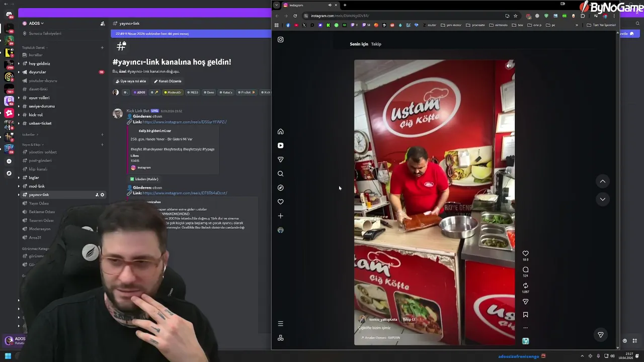Screen dimensions: 644x362
Task: Follow tostcu_yakupusta with 'Takip Et' button
Action: tap(409, 319)
